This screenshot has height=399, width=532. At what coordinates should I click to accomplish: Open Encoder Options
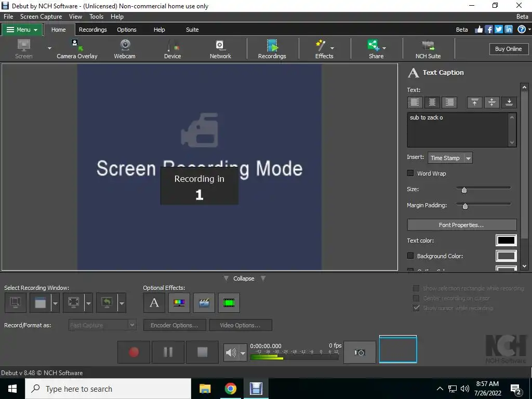175,325
